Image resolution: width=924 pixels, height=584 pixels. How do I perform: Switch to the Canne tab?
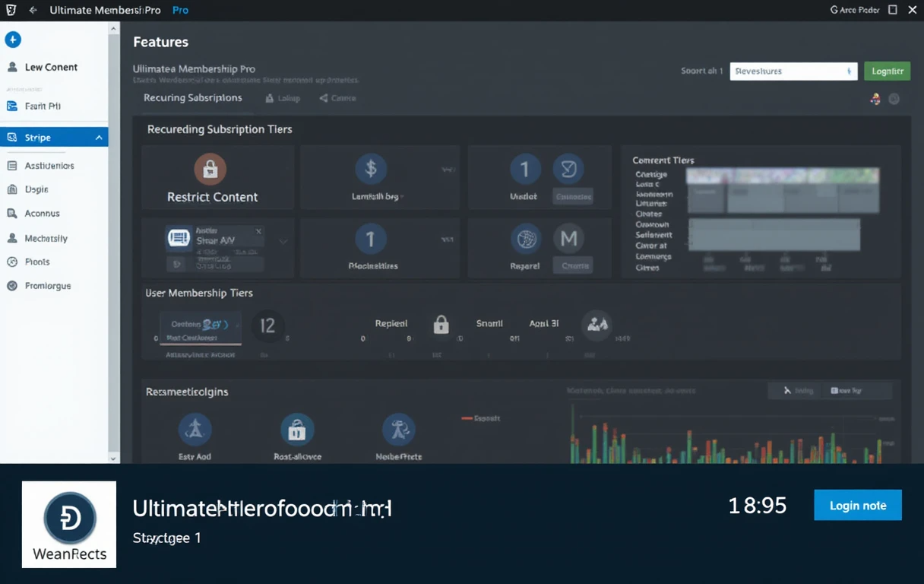click(x=338, y=98)
